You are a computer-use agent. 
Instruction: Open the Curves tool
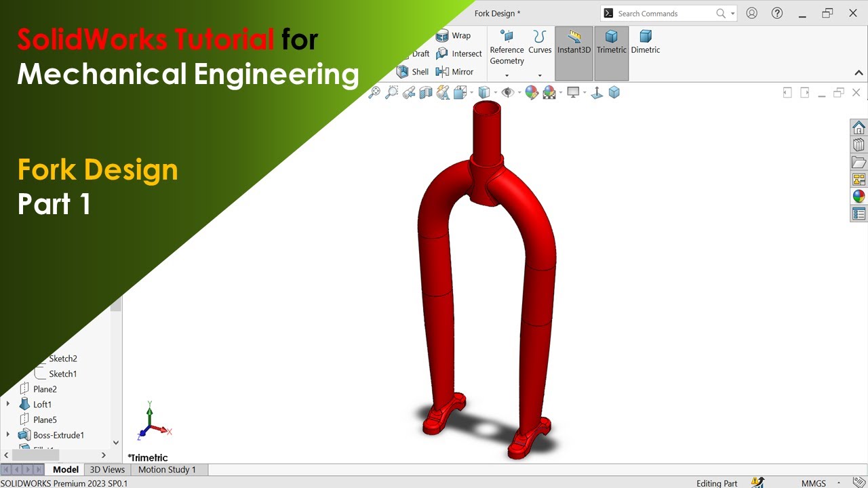click(540, 42)
